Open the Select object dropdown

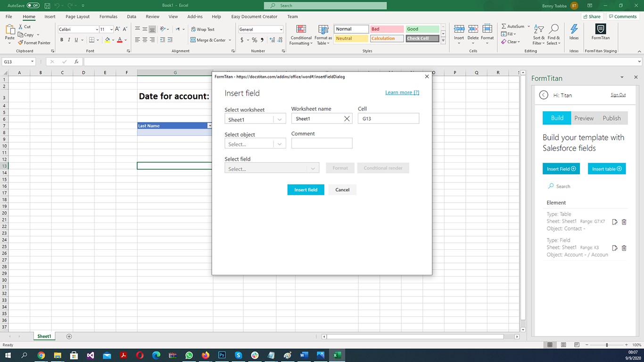coord(255,144)
